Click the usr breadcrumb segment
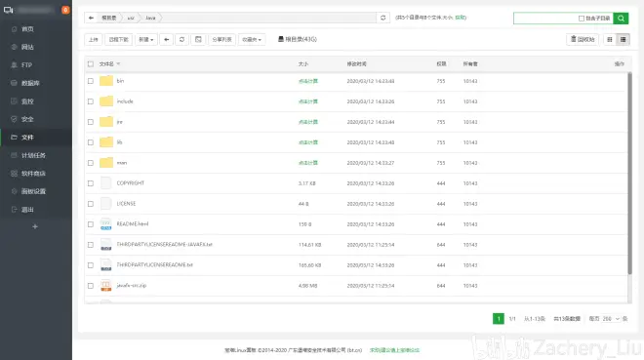Viewport: 644px width, 360px height. [131, 18]
